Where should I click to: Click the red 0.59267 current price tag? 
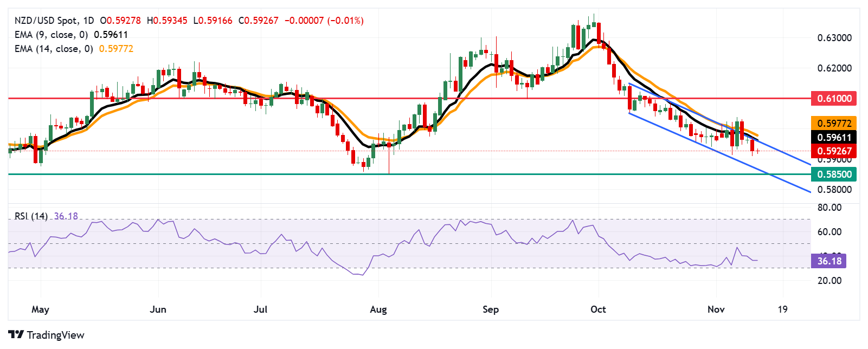point(833,151)
